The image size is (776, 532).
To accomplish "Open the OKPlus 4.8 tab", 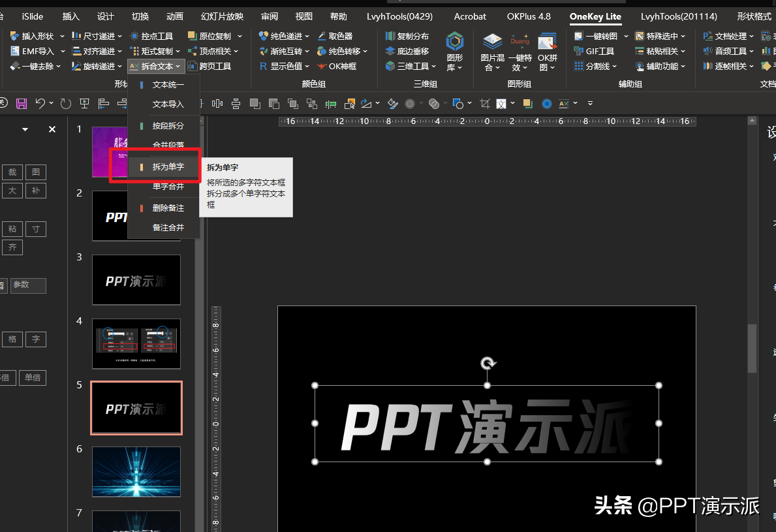I will tap(529, 16).
